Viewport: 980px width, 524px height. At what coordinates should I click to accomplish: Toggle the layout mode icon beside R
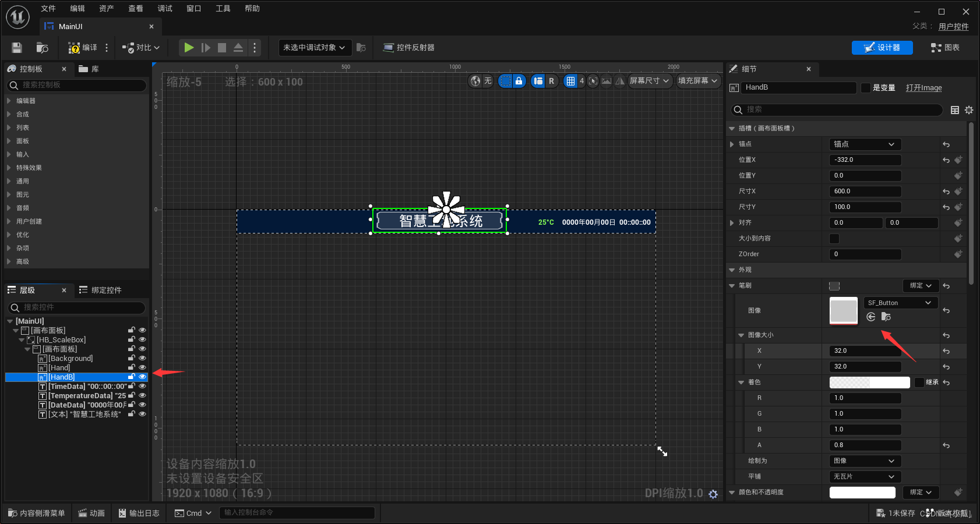coord(538,81)
